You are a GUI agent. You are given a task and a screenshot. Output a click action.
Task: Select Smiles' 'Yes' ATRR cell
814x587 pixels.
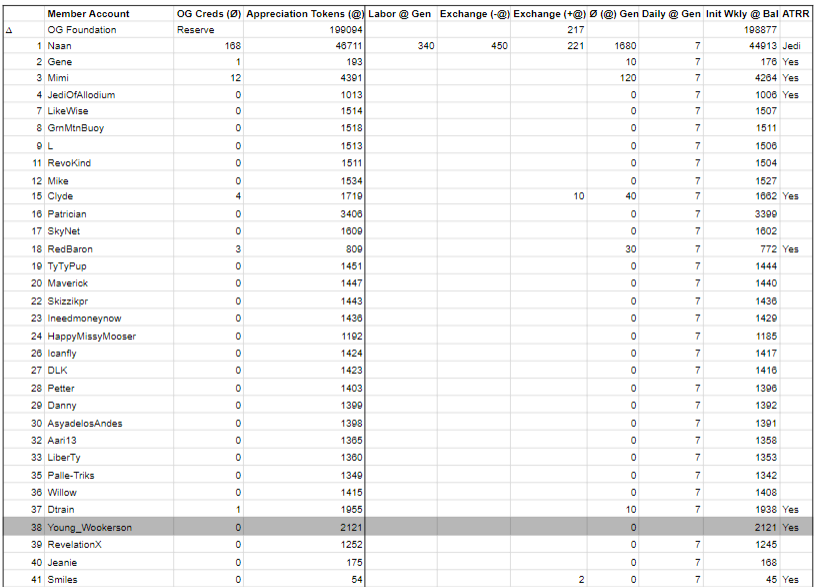(790, 580)
